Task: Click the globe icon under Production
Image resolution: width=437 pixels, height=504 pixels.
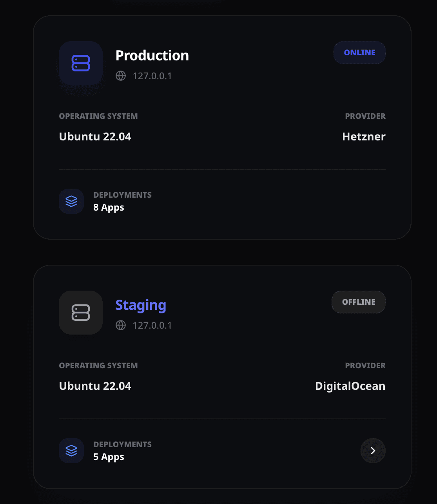Action: (x=121, y=76)
